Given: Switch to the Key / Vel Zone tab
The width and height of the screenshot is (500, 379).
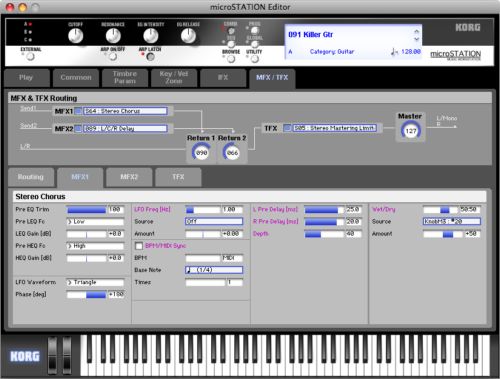Looking at the screenshot, I should coord(174,78).
